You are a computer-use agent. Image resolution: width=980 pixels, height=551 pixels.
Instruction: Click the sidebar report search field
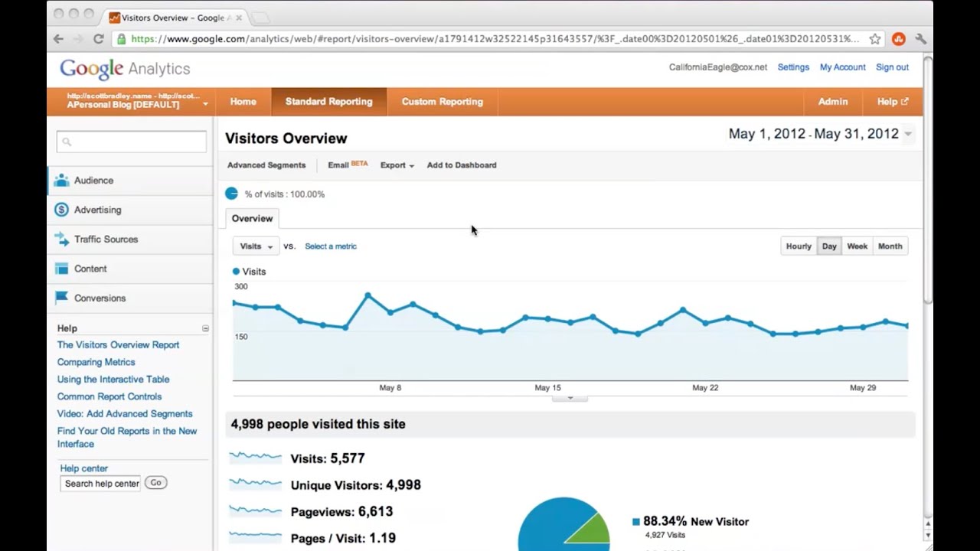point(131,142)
